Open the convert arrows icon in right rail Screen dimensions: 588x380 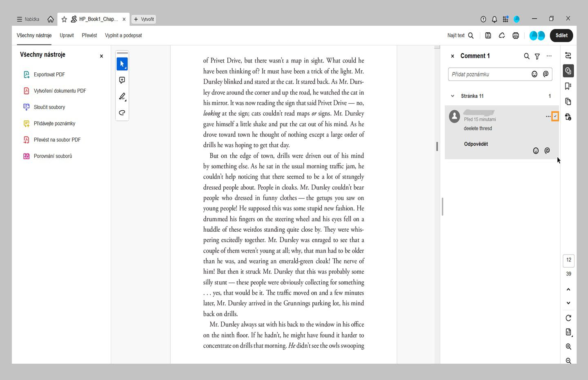click(x=568, y=56)
